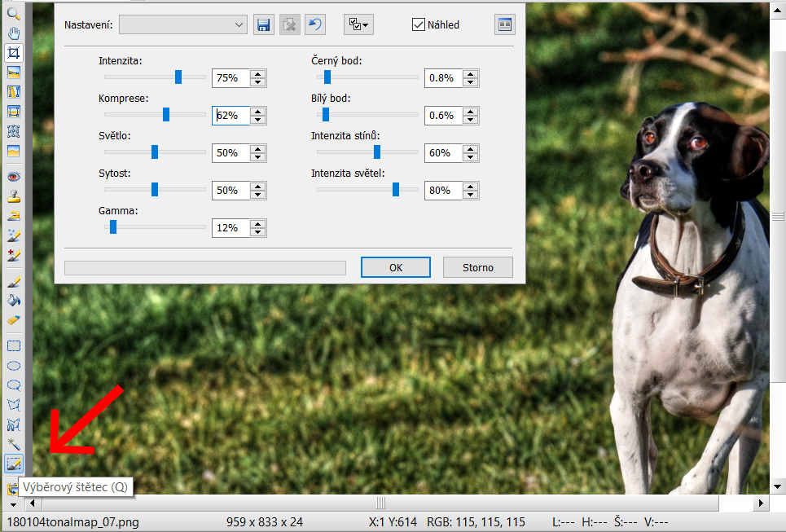Viewport: 786px width, 532px height.
Task: Select the Magnetic lasso tool
Action: pyautogui.click(x=14, y=424)
